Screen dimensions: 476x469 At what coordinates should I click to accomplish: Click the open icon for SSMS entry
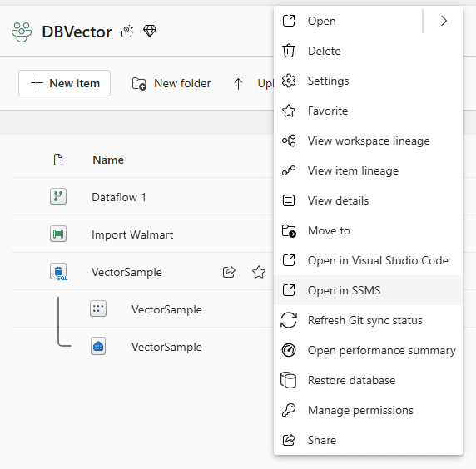[289, 290]
